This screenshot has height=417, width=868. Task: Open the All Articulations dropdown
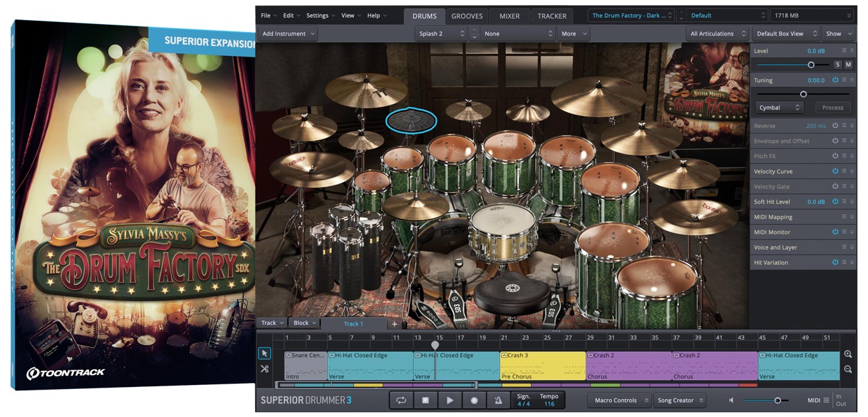coord(717,34)
